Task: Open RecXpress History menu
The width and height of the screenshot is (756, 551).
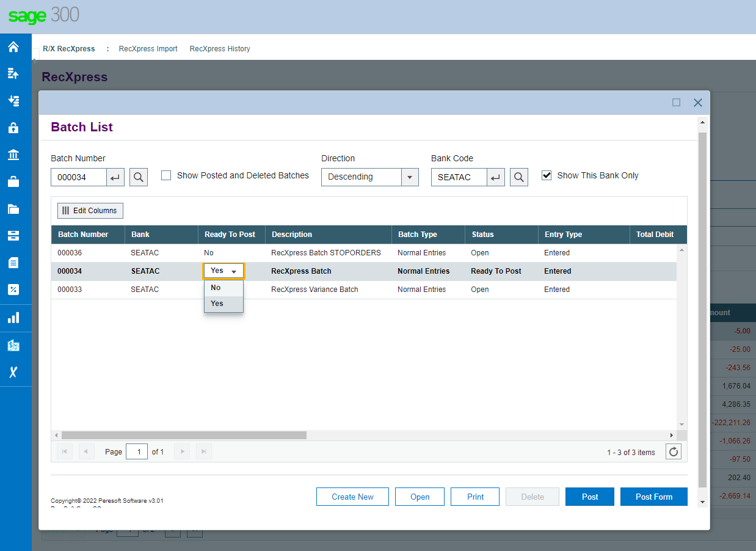Action: pos(220,49)
